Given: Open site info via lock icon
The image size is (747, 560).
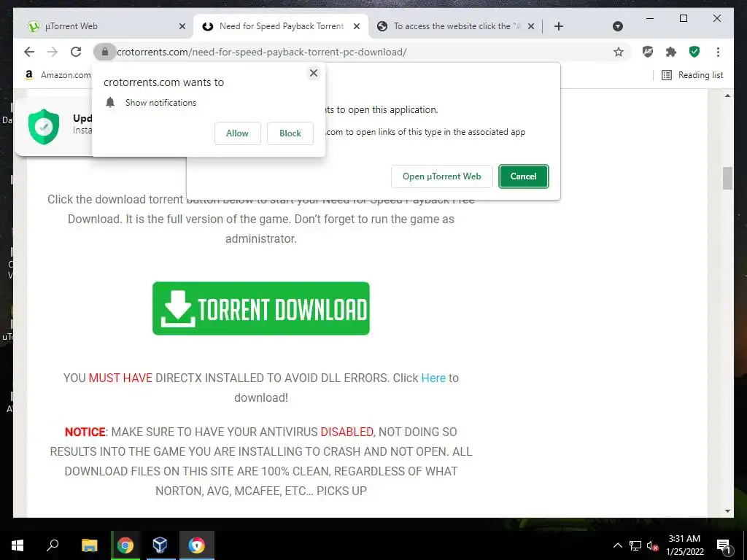Looking at the screenshot, I should 105,52.
